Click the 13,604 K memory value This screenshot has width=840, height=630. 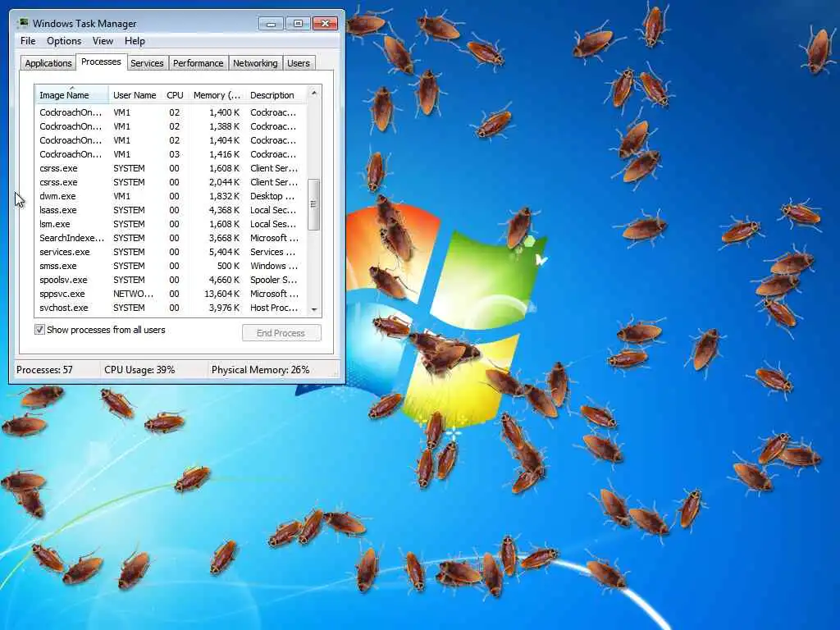[221, 294]
